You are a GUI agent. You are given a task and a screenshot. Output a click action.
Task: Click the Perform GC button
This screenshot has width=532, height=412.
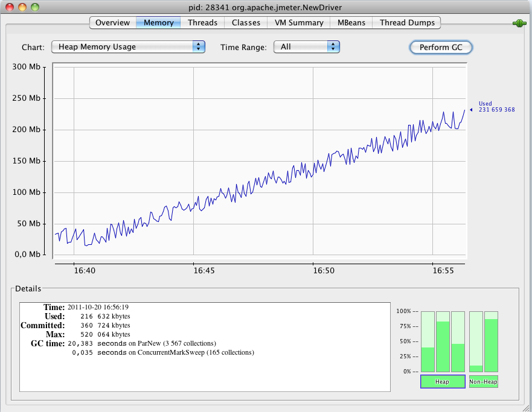(441, 47)
